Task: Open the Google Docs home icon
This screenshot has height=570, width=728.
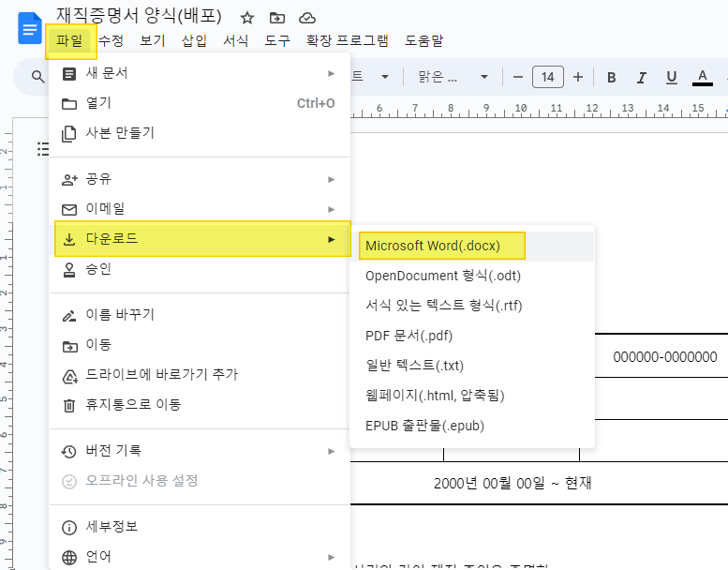Action: point(30,29)
